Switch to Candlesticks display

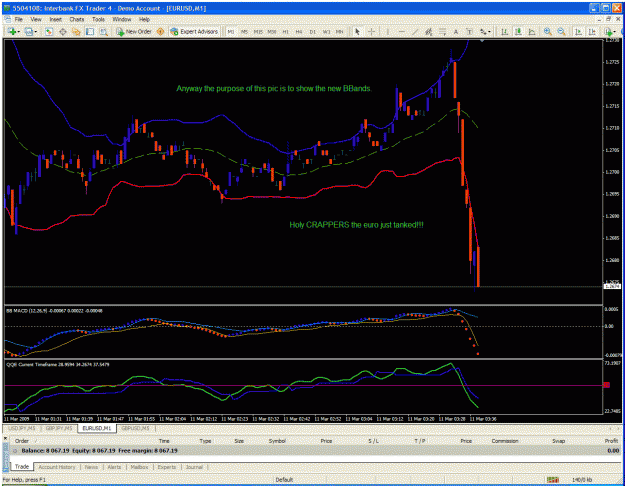518,31
